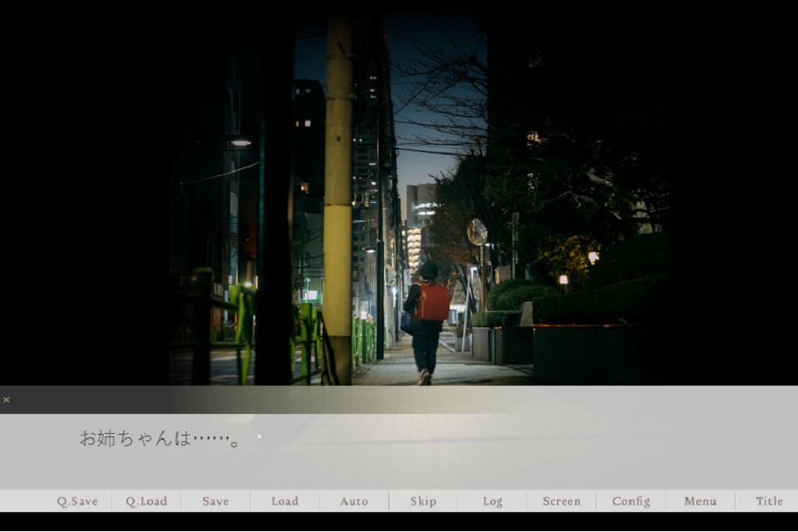Quick load with Q.Load

[x=146, y=501]
